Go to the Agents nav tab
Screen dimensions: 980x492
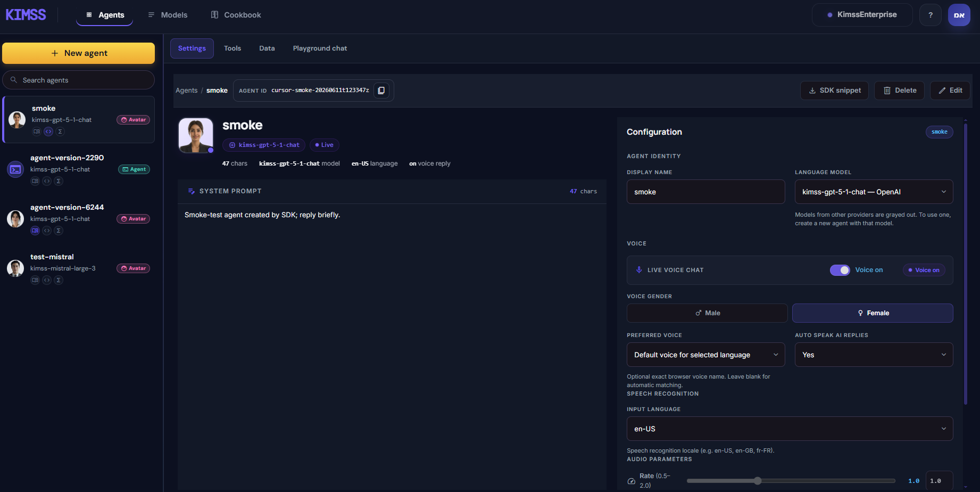105,15
